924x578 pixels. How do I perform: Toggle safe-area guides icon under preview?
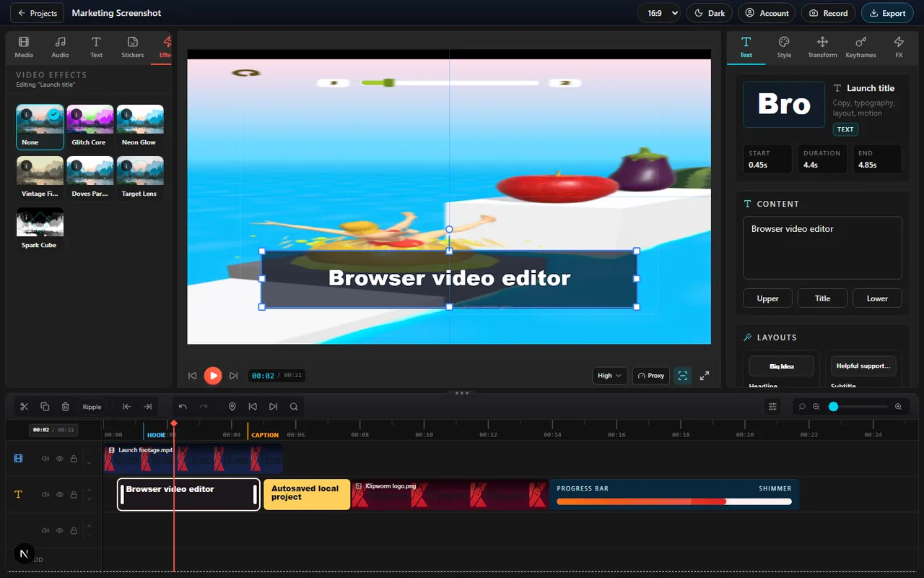click(x=683, y=376)
